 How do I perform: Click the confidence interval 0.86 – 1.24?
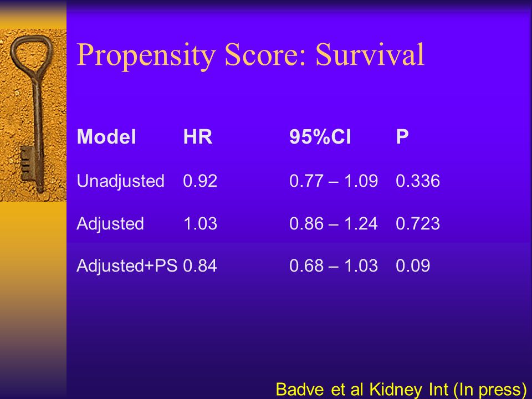[x=334, y=223]
